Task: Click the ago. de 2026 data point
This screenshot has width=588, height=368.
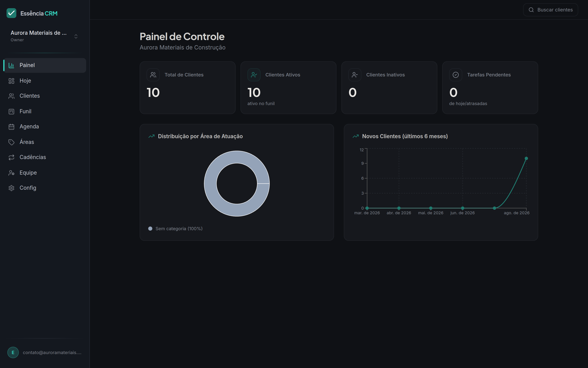Action: 526,158
